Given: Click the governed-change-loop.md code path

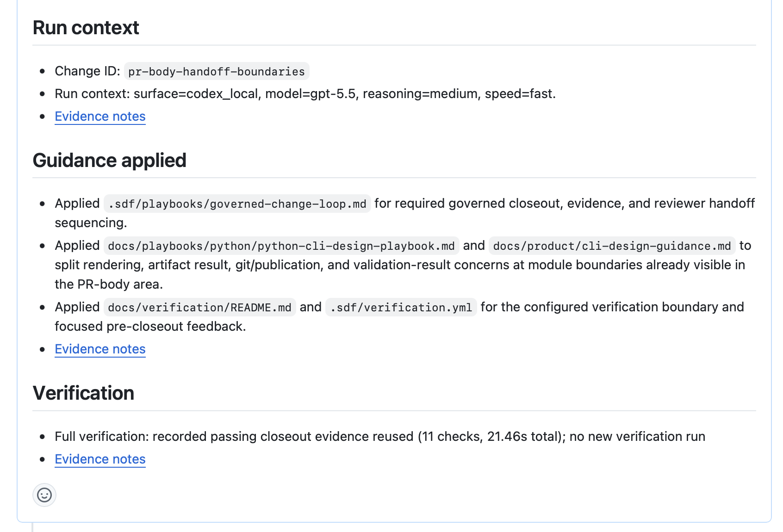Looking at the screenshot, I should (x=237, y=204).
